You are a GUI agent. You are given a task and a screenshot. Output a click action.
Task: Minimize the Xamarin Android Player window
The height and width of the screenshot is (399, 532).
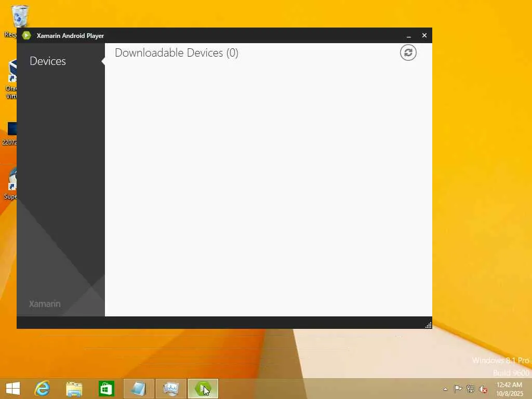click(409, 36)
